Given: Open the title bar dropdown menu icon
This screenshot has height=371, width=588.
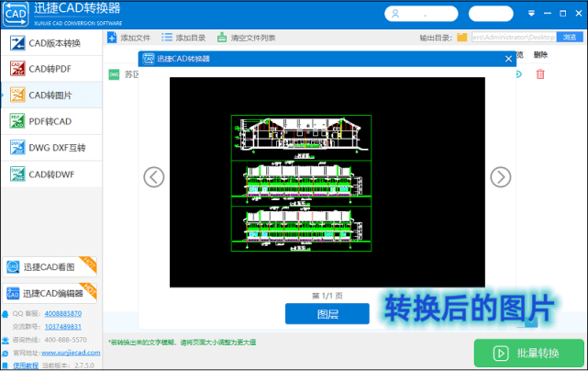Looking at the screenshot, I should coord(531,14).
